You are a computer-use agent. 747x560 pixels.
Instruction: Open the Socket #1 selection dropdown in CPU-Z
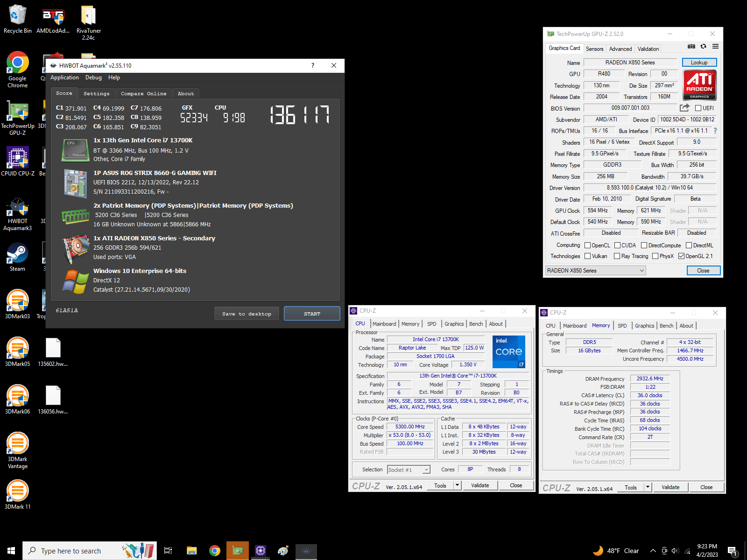click(409, 470)
